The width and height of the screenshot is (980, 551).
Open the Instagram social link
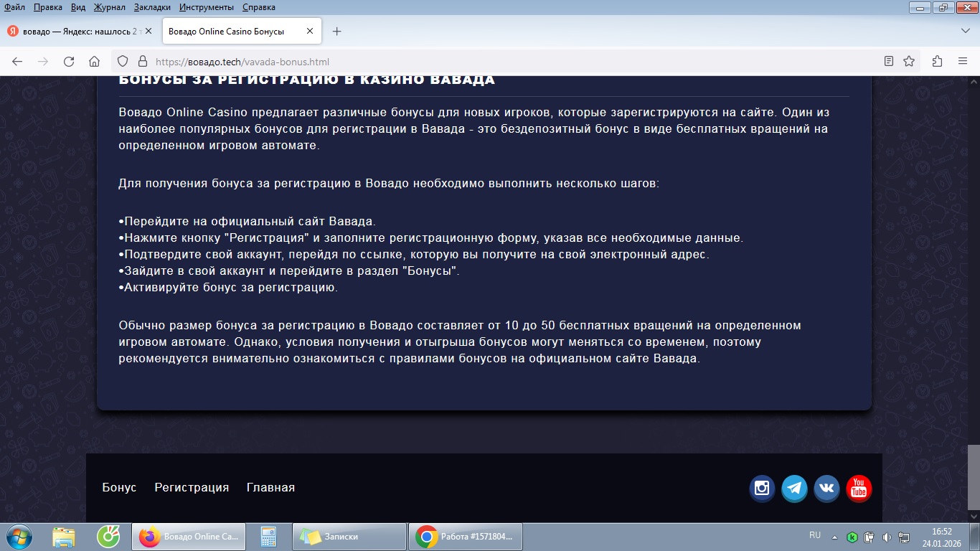tap(762, 489)
